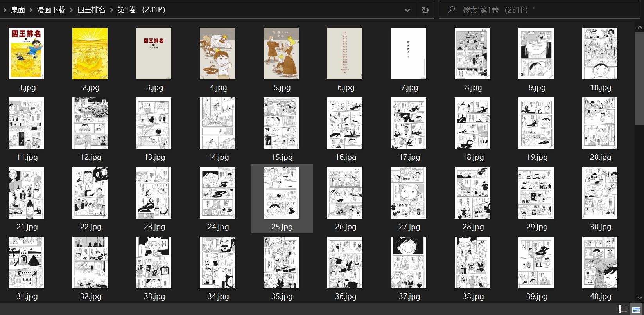644x315 pixels.
Task: Select manga page thumbnail 27.jpg
Action: [x=409, y=193]
